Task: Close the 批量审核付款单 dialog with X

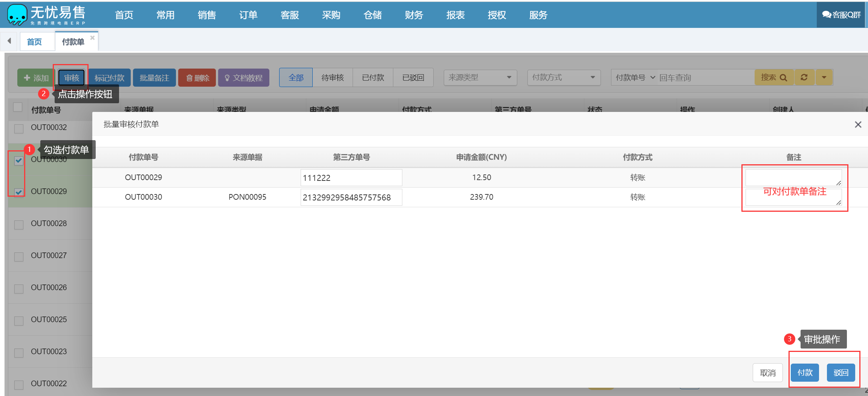Action: click(x=858, y=125)
